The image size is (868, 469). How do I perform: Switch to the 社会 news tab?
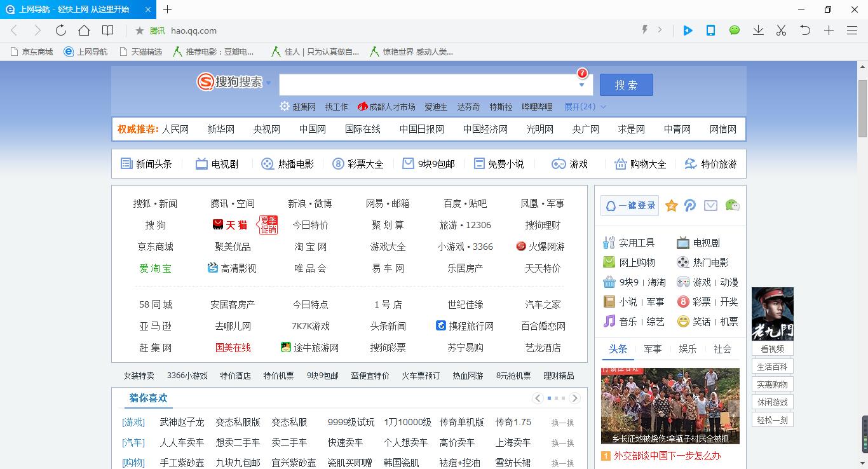pos(722,349)
